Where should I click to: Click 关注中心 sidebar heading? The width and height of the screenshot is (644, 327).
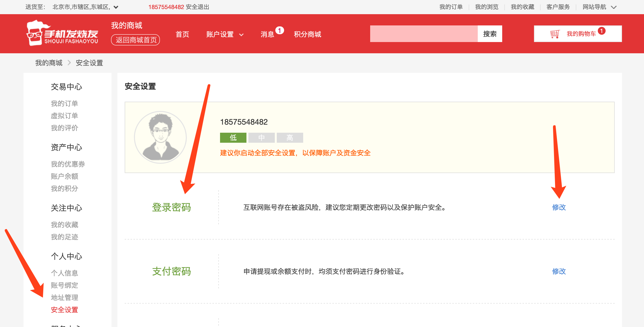tap(66, 208)
